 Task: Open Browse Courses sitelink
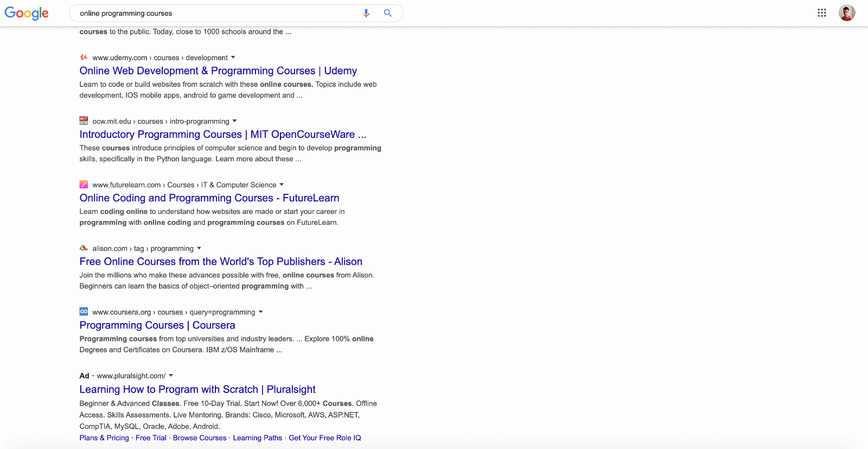[x=200, y=438]
